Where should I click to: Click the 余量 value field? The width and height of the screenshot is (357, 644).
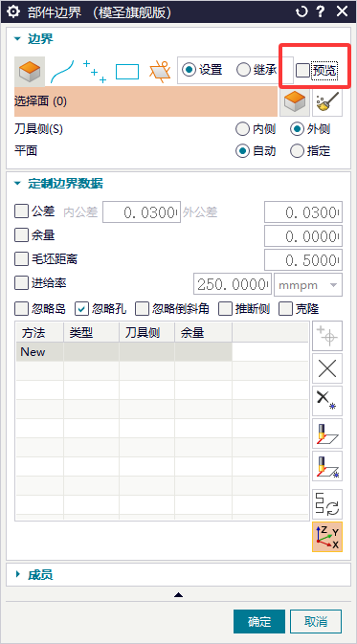pos(303,235)
